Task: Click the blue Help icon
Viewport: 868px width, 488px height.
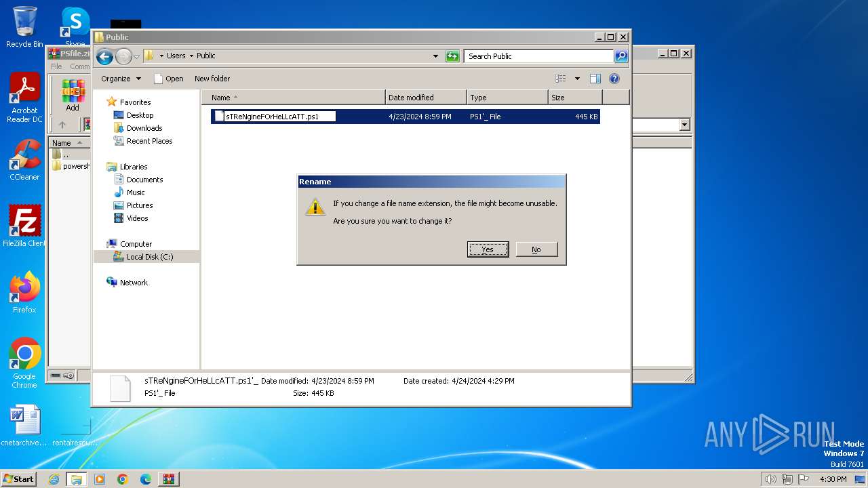Action: (614, 79)
